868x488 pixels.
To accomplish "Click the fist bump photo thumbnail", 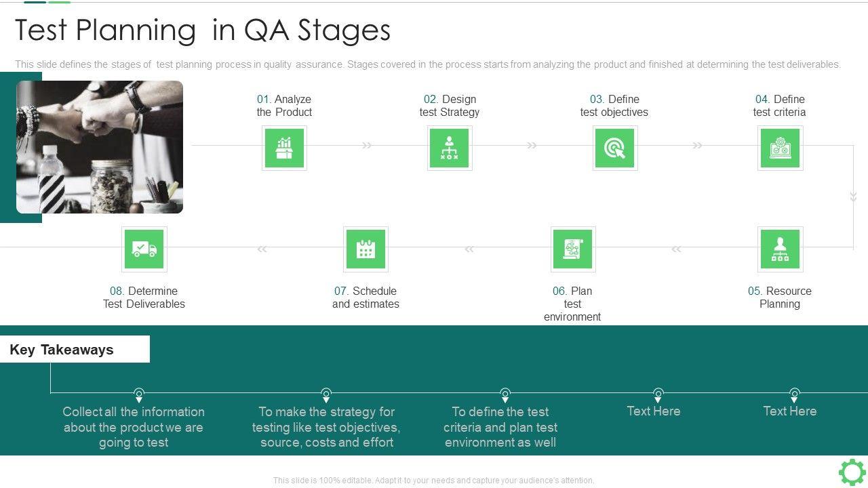I will click(x=100, y=147).
